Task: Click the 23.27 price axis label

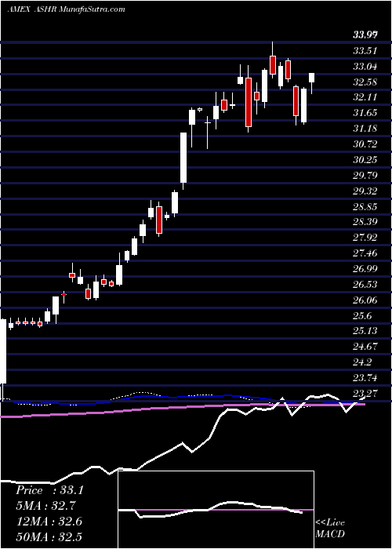Action: tap(365, 393)
